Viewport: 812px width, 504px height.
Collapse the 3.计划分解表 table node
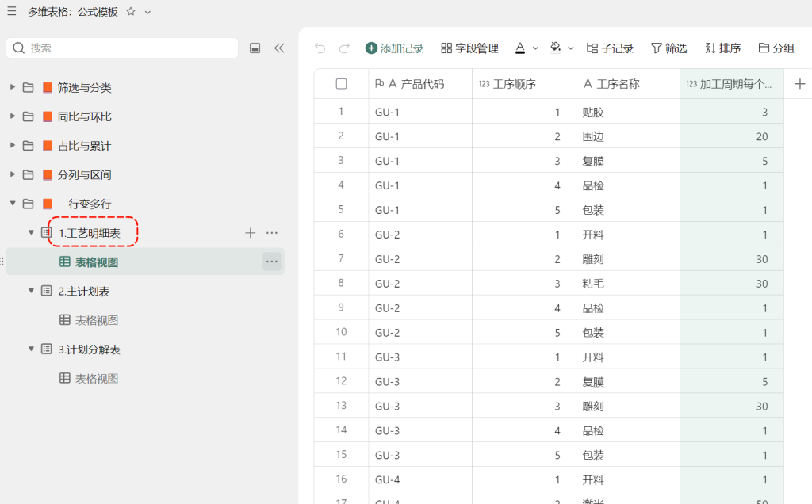pos(31,349)
